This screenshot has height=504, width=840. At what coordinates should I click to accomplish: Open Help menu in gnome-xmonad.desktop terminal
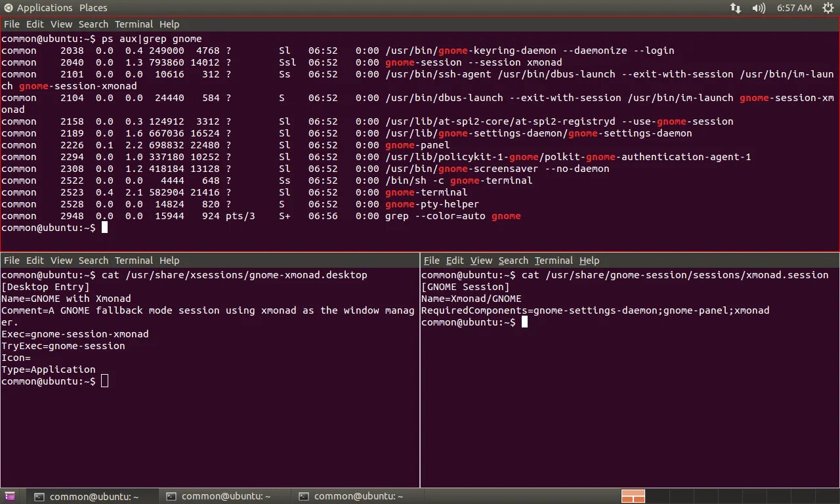coord(169,261)
